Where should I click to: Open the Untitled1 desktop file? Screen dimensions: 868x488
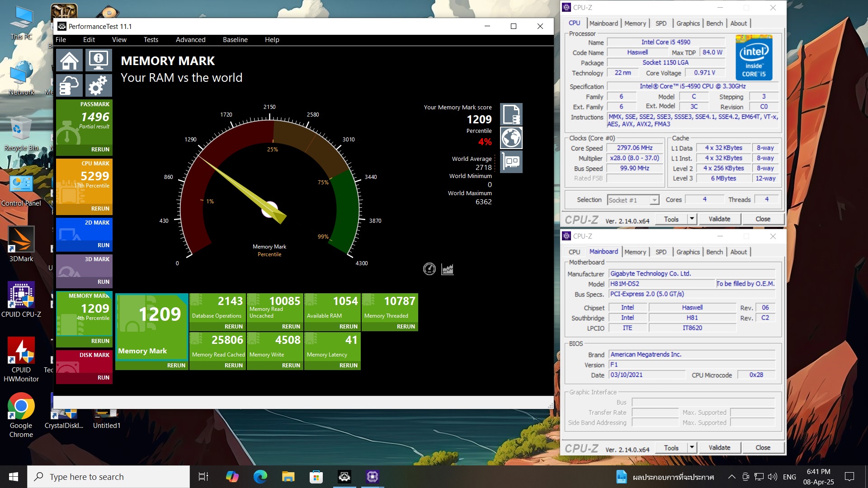click(107, 418)
